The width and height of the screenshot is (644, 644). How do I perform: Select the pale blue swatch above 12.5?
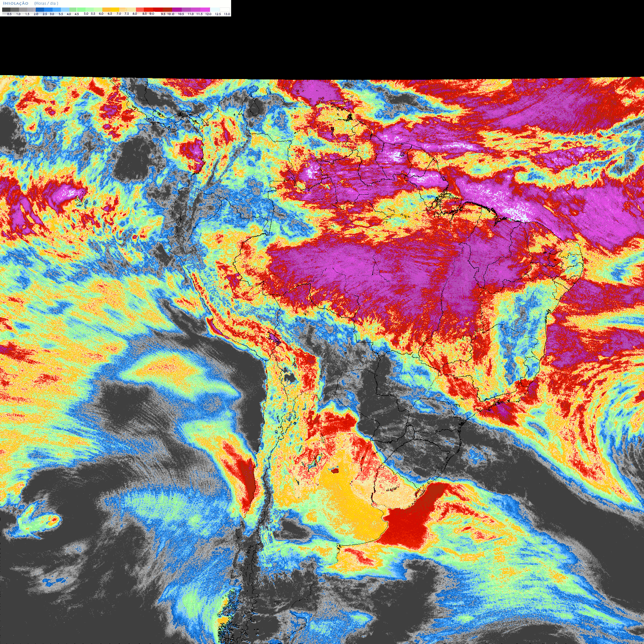[x=215, y=10]
